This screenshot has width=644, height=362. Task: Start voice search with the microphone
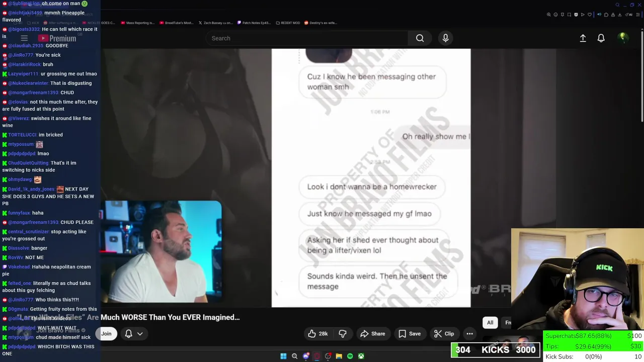tap(445, 38)
